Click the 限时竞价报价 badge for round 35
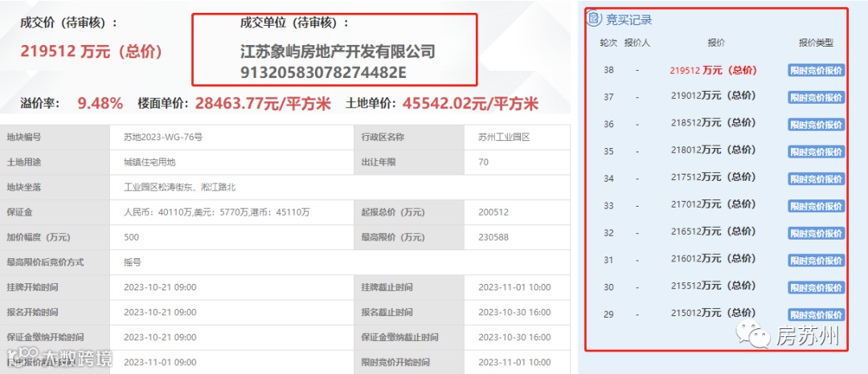This screenshot has height=374, width=868. tap(817, 152)
